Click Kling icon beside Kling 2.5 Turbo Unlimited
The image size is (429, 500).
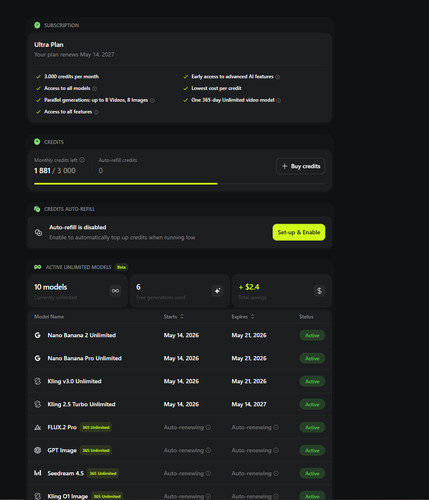click(x=38, y=404)
